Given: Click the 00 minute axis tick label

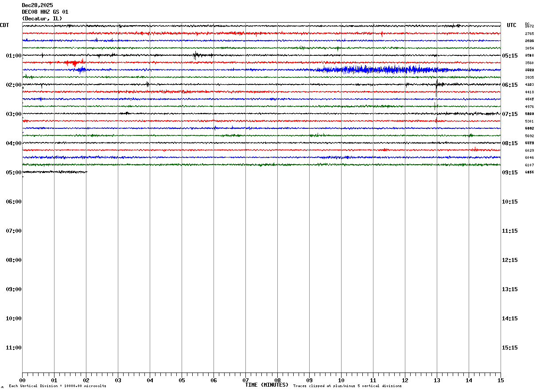Looking at the screenshot, I should pyautogui.click(x=22, y=380).
